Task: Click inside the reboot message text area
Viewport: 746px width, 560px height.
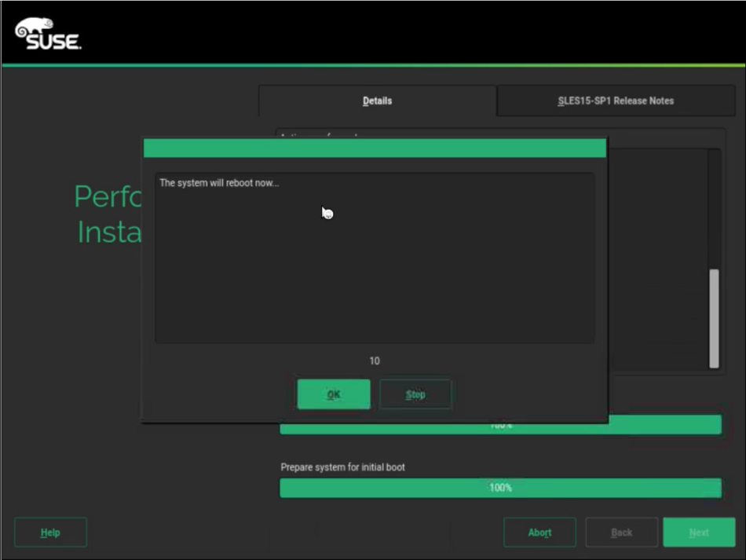Action: tap(374, 267)
